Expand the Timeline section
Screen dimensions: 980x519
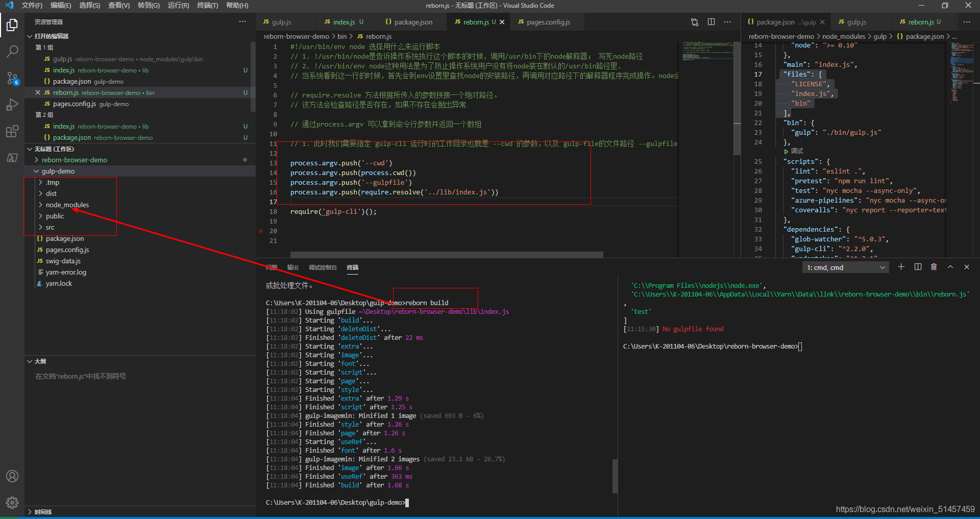click(30, 511)
